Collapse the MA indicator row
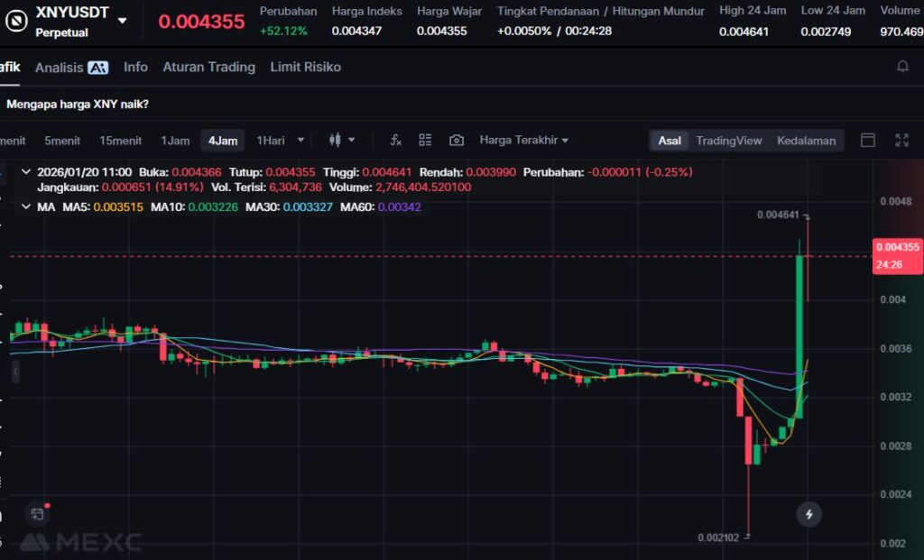 click(25, 207)
